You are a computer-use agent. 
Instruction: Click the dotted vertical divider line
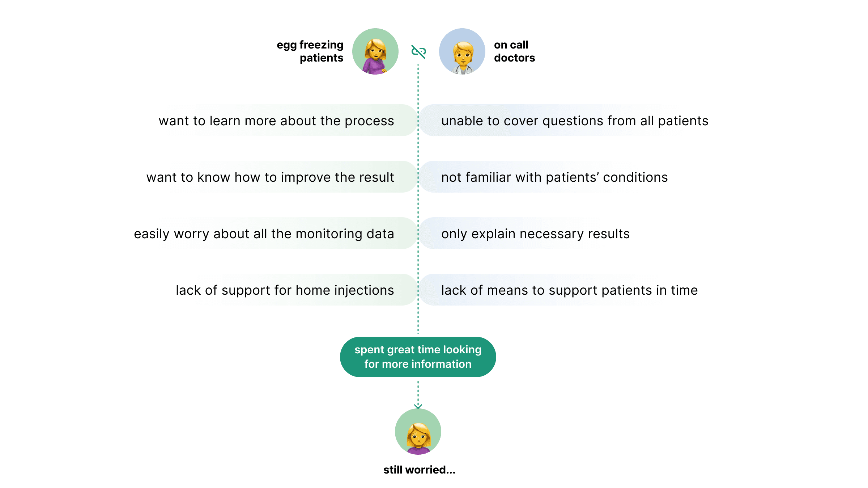[418, 199]
